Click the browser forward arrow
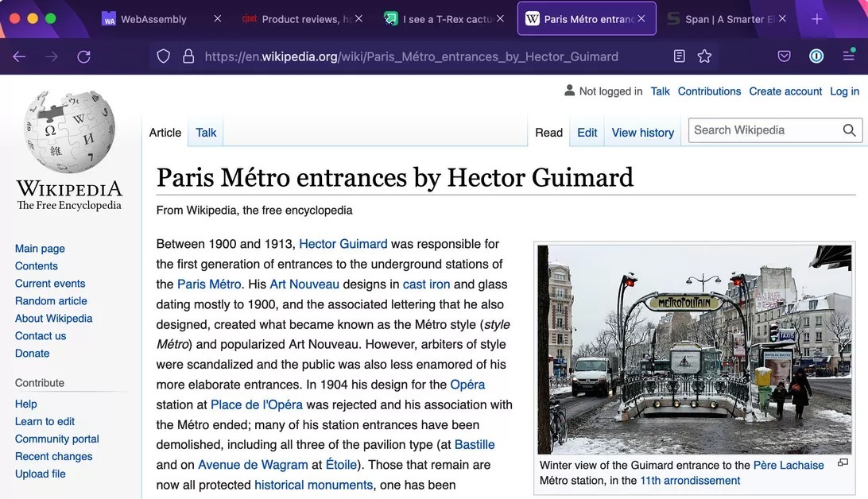The height and width of the screenshot is (499, 868). [52, 56]
